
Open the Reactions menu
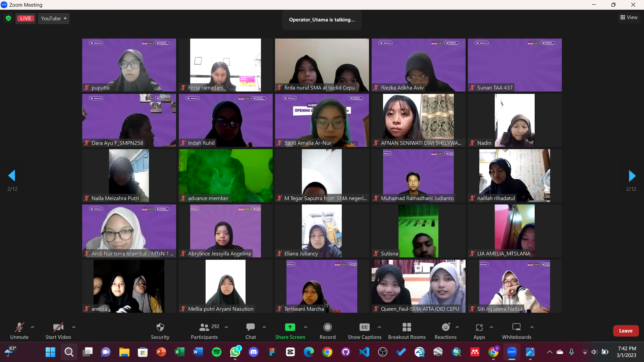pos(445,330)
